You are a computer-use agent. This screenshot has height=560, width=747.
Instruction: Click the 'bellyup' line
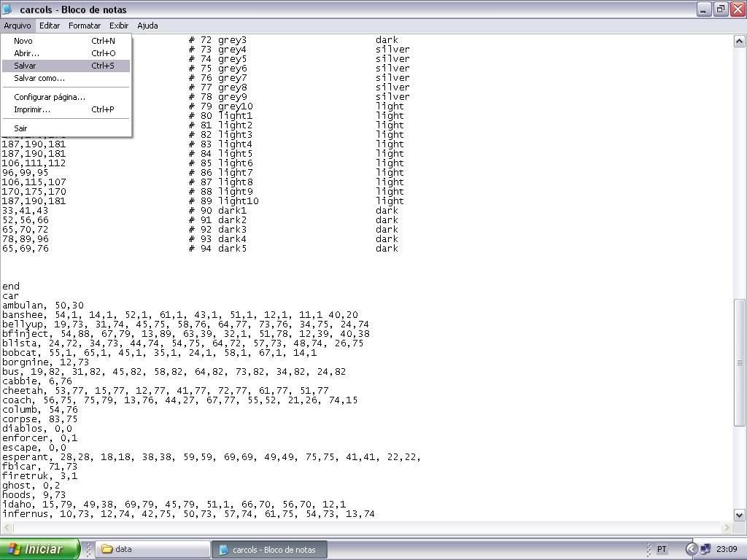tap(185, 324)
